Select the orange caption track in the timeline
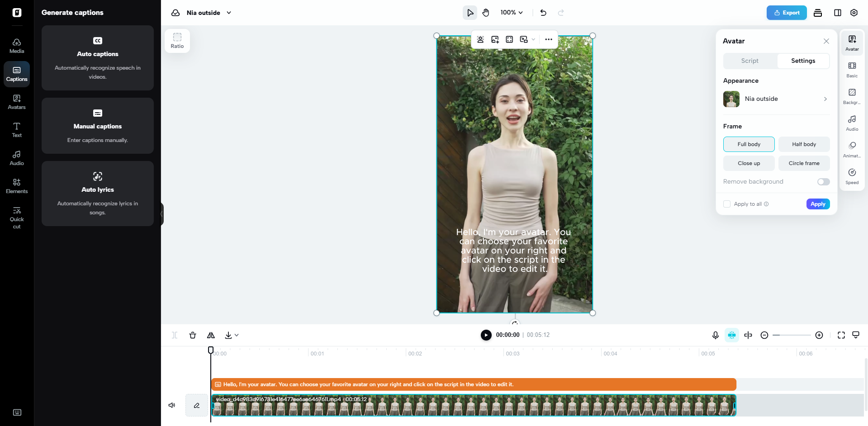Screen dimensions: 868x426 coord(452,384)
